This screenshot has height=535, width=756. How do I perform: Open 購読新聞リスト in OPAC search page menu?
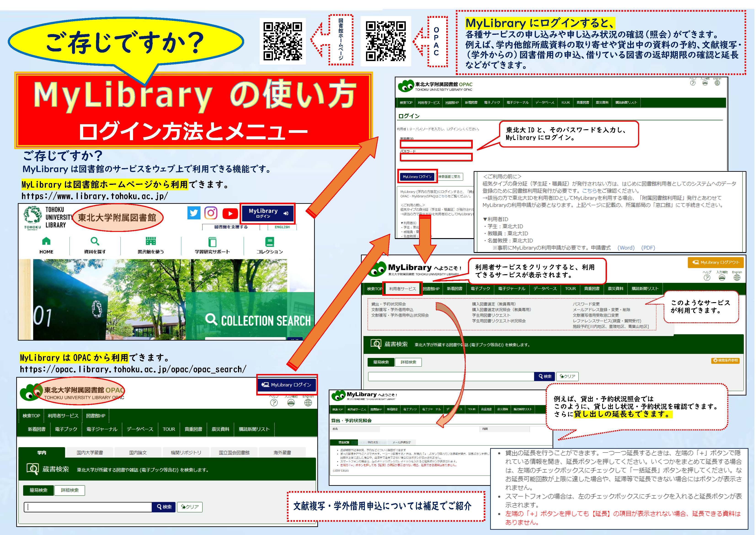click(x=254, y=429)
